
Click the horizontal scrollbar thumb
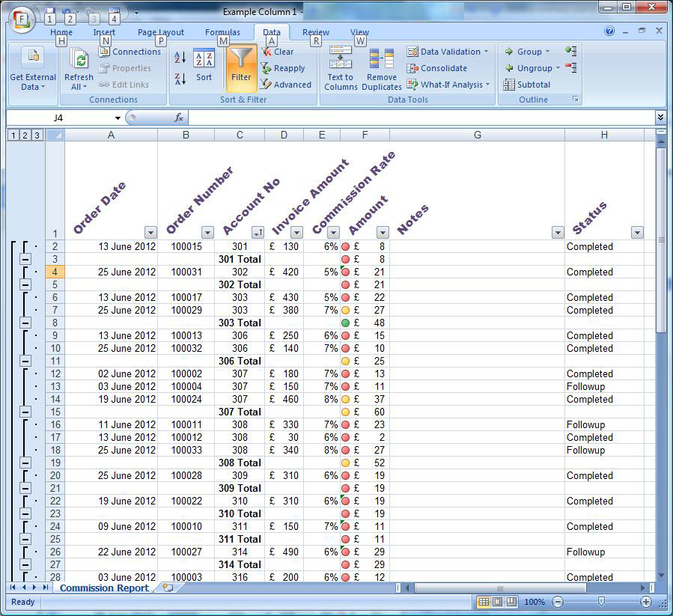coord(500,588)
